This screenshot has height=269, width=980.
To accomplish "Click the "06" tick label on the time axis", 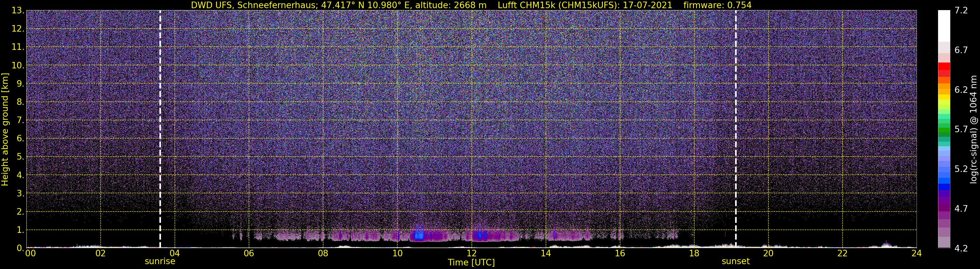I will (249, 254).
